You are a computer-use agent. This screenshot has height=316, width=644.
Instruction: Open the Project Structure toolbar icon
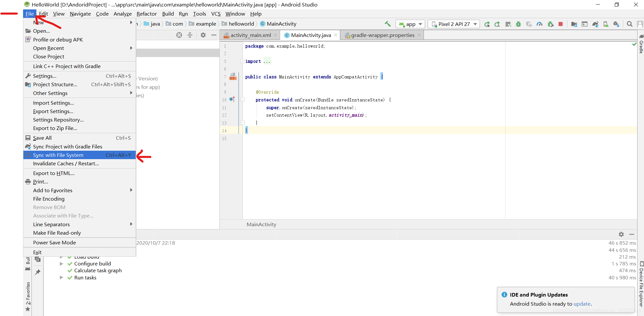[574, 24]
